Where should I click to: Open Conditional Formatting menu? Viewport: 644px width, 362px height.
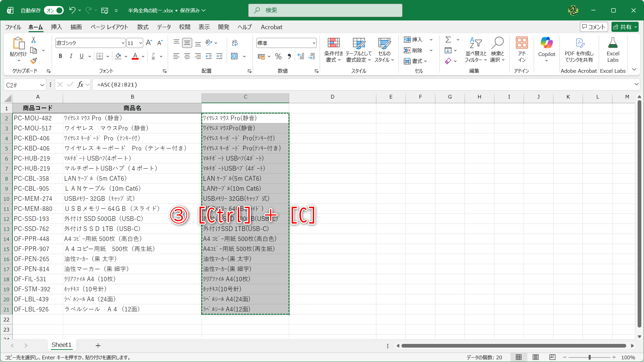pyautogui.click(x=333, y=50)
